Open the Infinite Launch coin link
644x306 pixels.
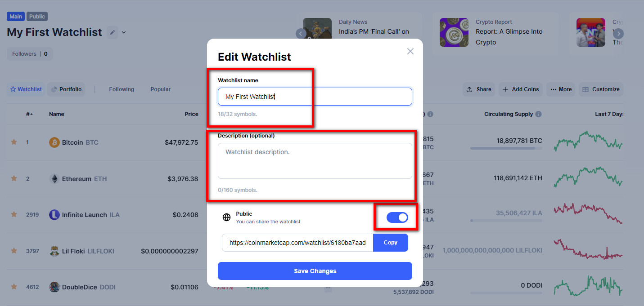coord(91,215)
